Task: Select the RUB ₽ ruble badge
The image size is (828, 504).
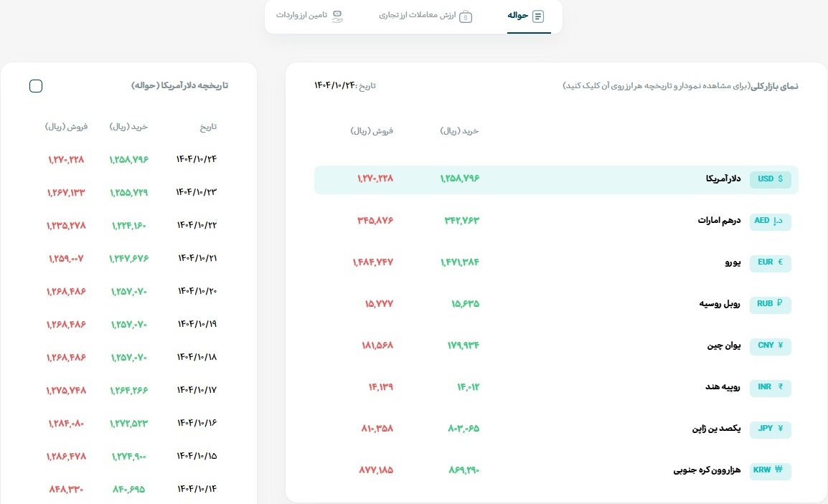Action: pos(770,305)
